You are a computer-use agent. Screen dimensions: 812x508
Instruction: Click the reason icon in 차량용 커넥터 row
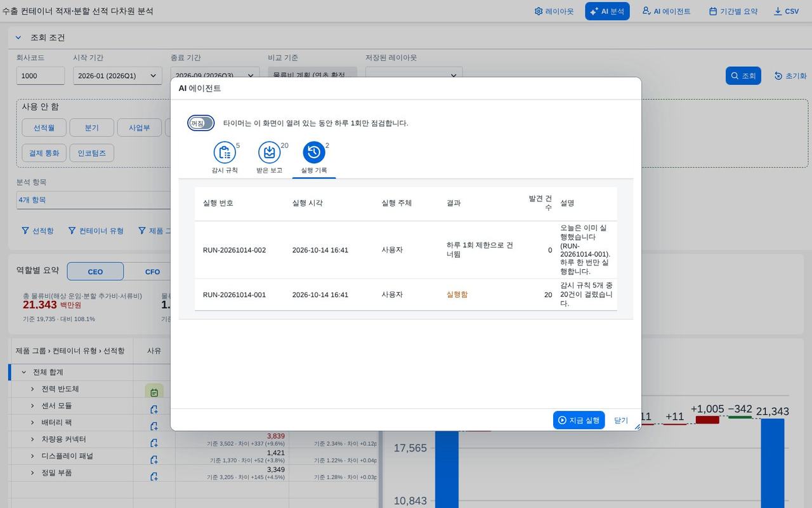click(154, 443)
